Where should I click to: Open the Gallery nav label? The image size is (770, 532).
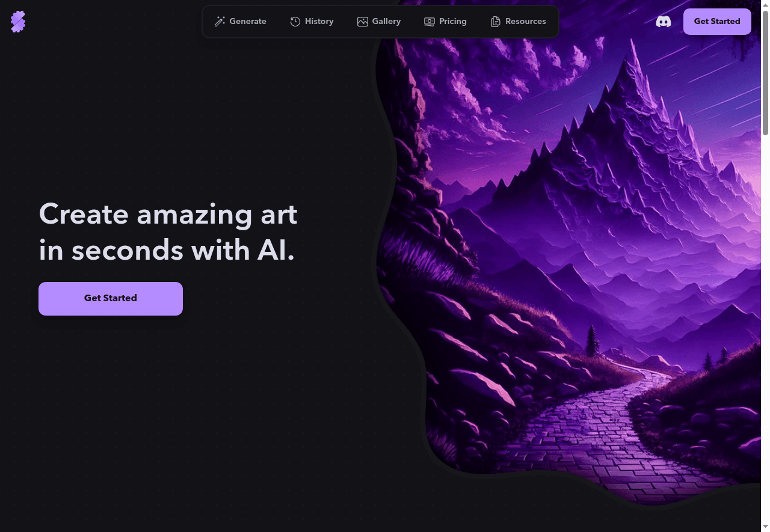386,21
